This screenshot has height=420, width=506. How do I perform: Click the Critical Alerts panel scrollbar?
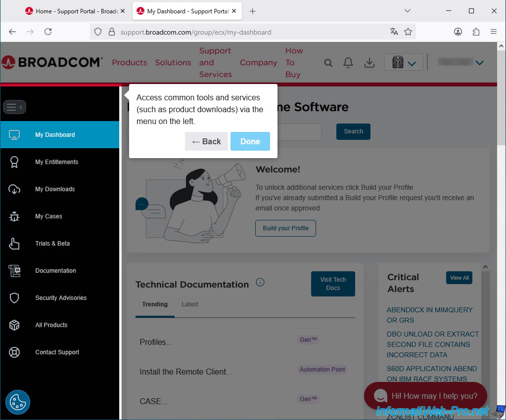click(x=485, y=321)
